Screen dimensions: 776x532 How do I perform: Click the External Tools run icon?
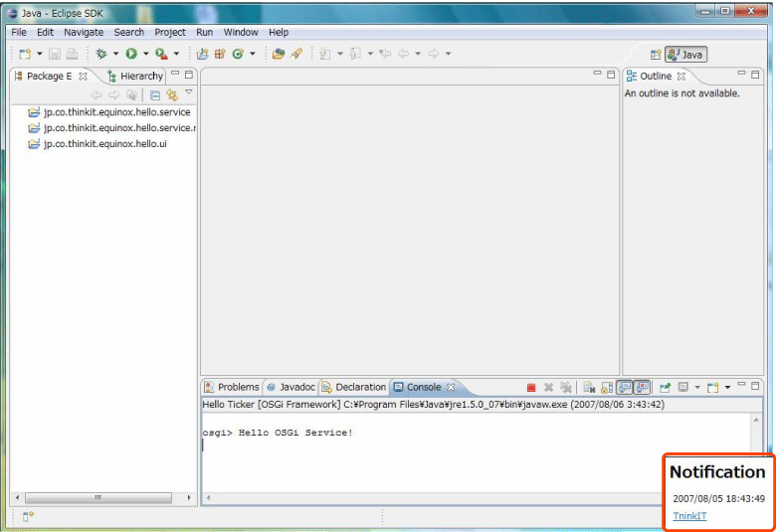point(161,54)
